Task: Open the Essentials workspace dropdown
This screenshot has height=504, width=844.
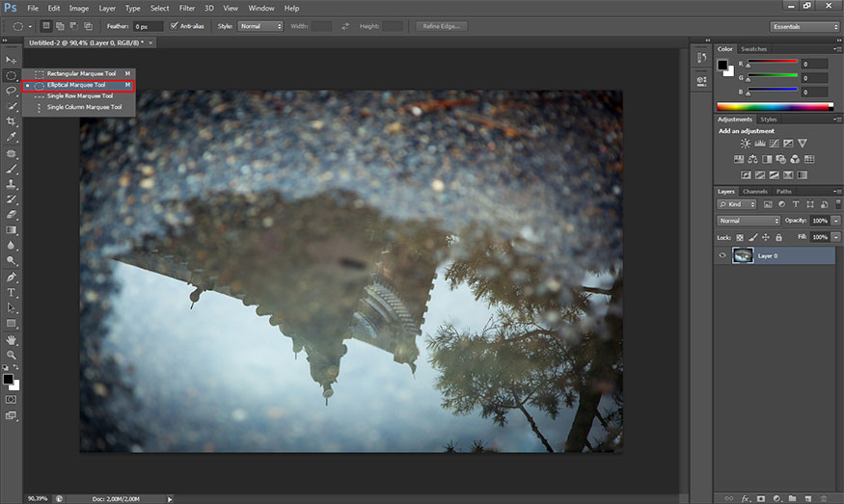Action: [x=804, y=26]
